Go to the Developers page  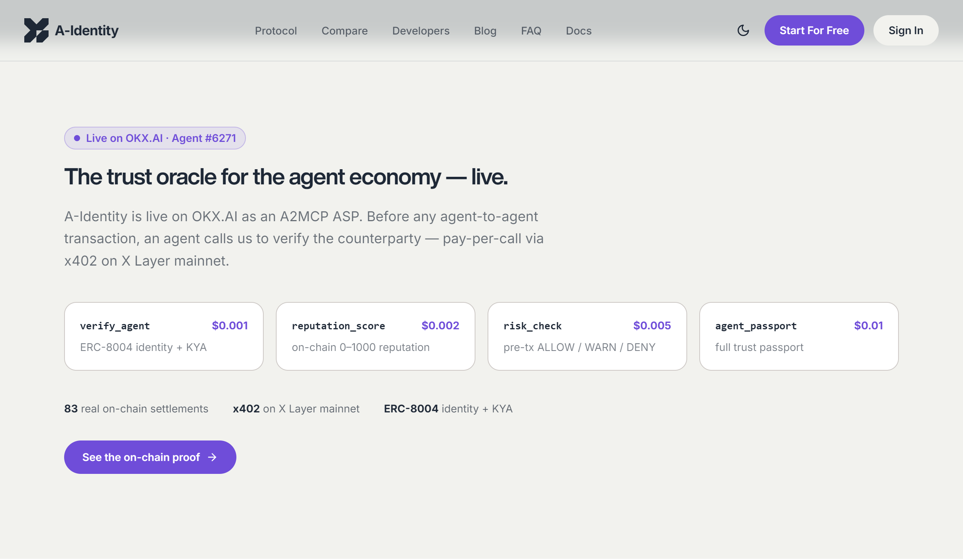point(421,31)
